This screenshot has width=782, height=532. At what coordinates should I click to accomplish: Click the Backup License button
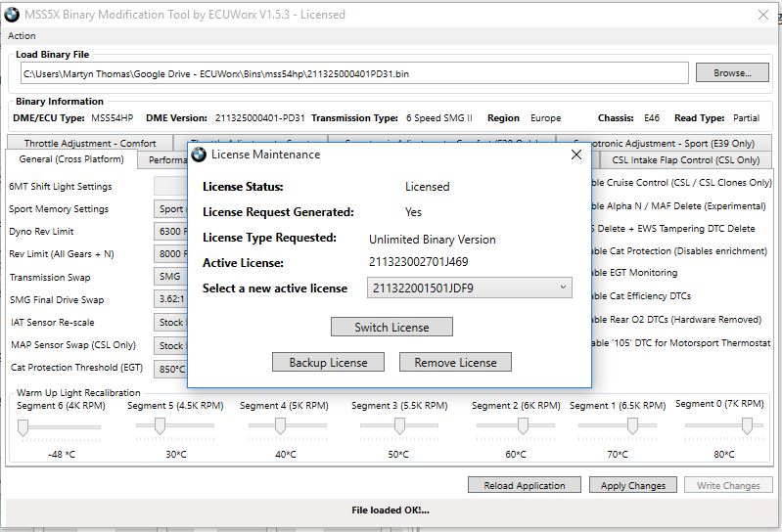(x=328, y=362)
